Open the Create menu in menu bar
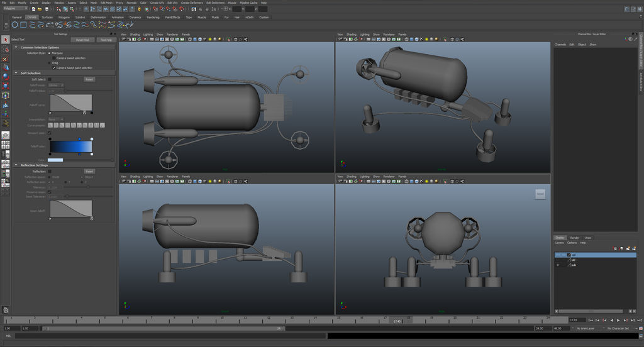 click(x=34, y=3)
